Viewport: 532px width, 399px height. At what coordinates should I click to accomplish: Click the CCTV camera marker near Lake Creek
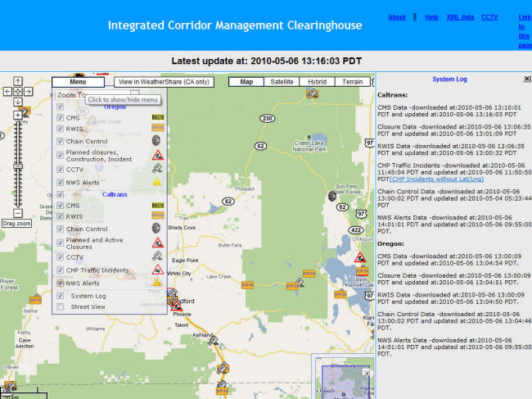300,283
